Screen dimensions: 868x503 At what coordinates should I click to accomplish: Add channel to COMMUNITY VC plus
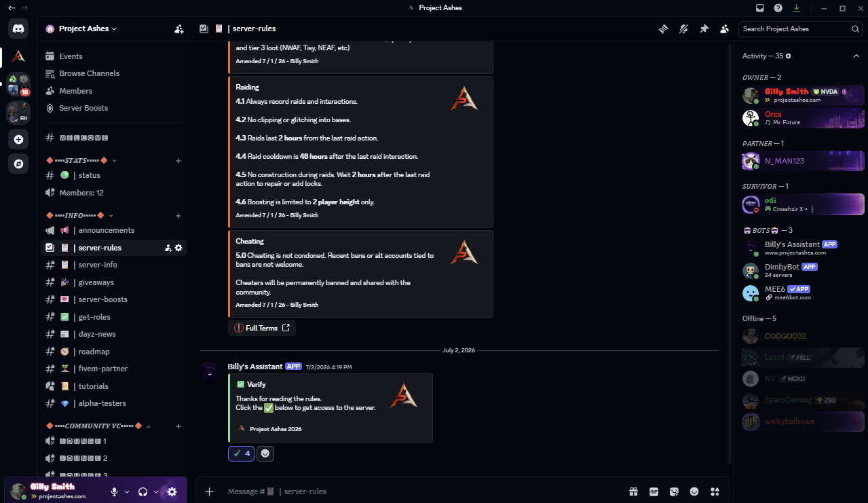click(178, 426)
